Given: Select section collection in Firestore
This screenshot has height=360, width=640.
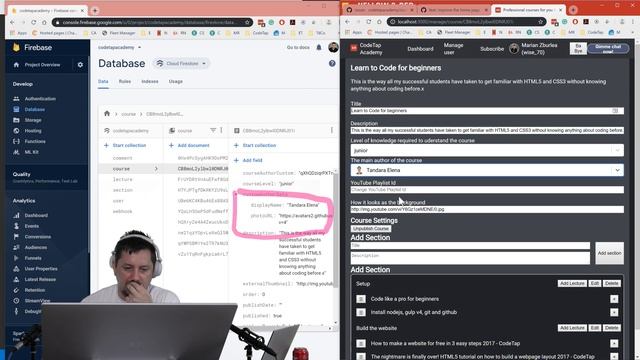Looking at the screenshot, I should click(x=122, y=190).
